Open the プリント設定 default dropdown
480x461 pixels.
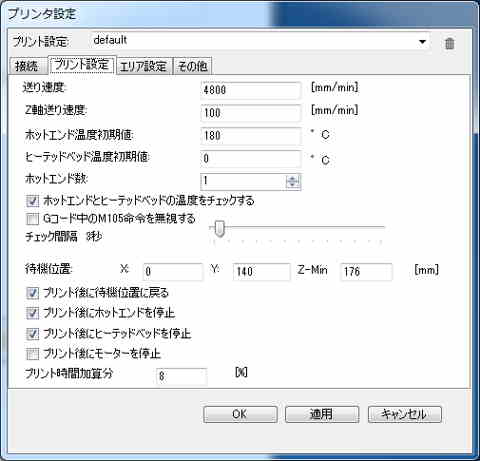point(259,41)
